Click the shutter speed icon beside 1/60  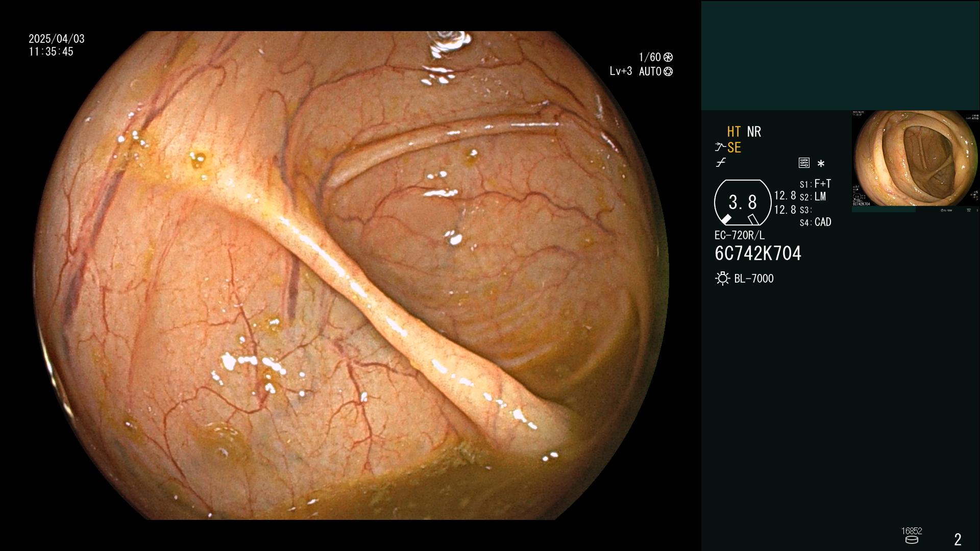tap(668, 57)
